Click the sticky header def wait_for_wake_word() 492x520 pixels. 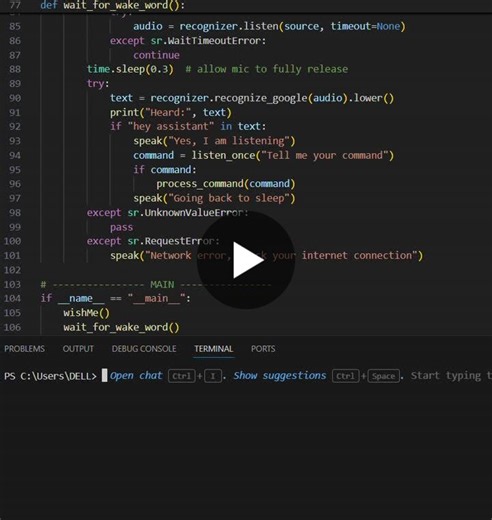(112, 5)
